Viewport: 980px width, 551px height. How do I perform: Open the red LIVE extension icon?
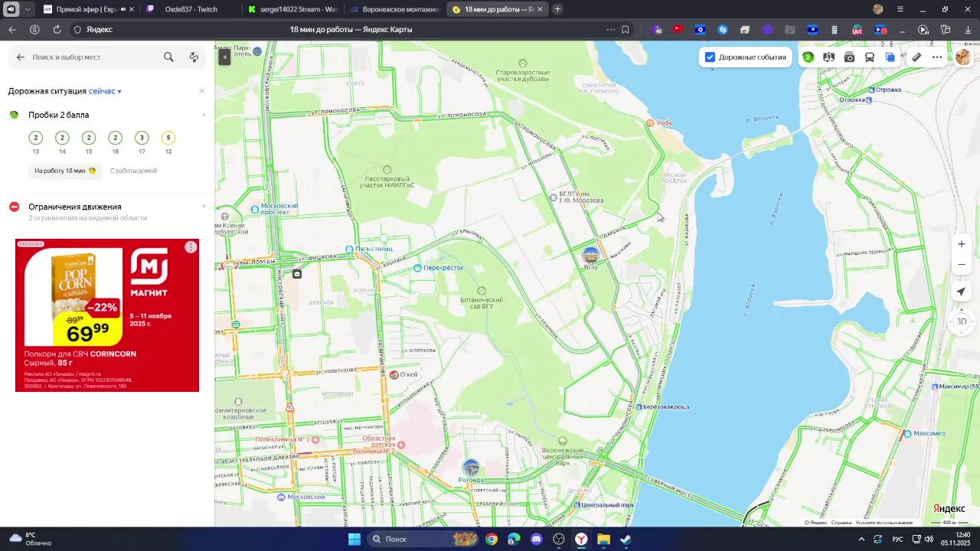(857, 30)
